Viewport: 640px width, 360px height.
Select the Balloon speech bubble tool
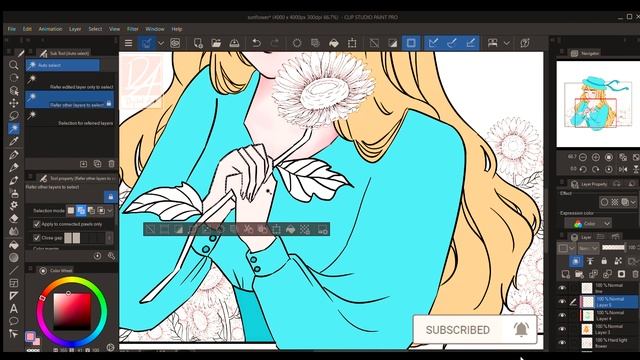13,321
